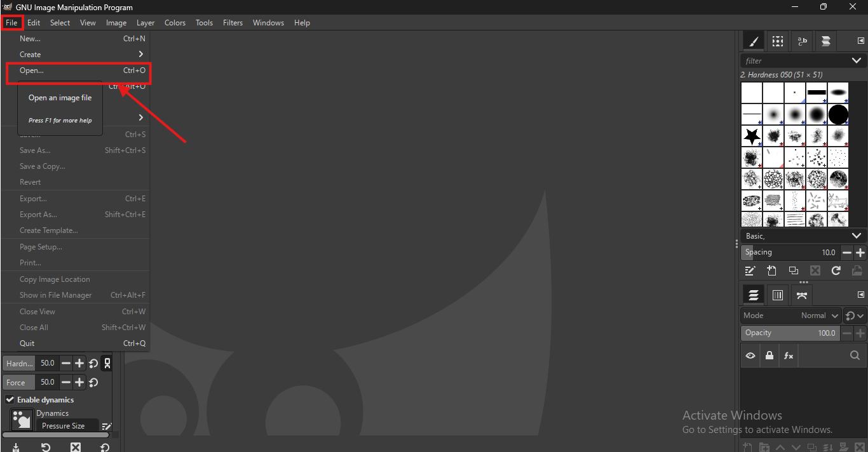Choose New... from the File menu

[76, 39]
